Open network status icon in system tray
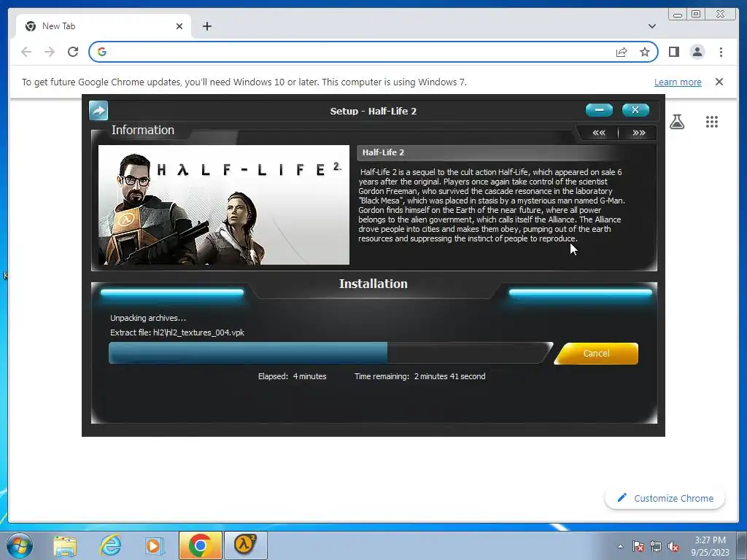Screen dimensions: 747x560 coord(656,547)
